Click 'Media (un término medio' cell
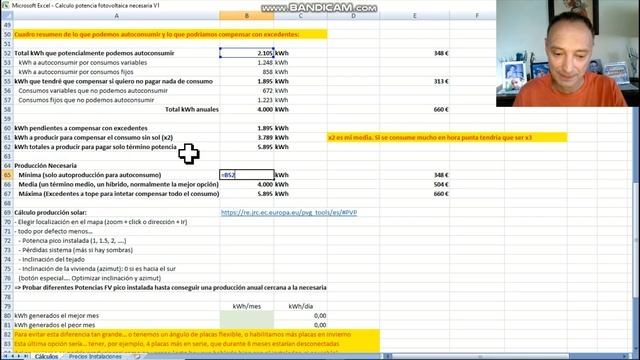This screenshot has width=640, height=360. (x=116, y=184)
